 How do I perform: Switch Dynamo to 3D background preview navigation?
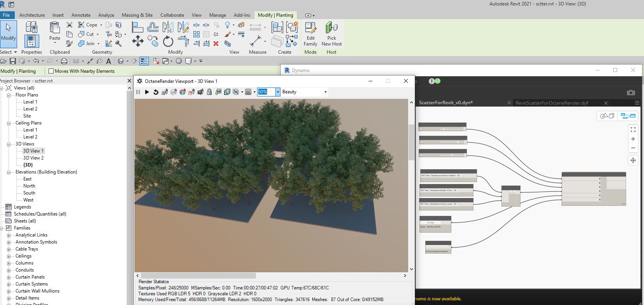pyautogui.click(x=607, y=116)
